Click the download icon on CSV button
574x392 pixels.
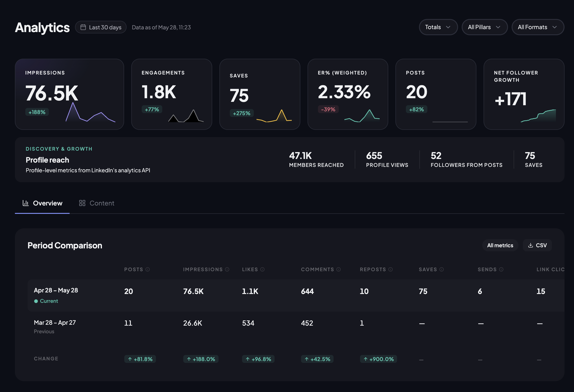click(x=530, y=245)
